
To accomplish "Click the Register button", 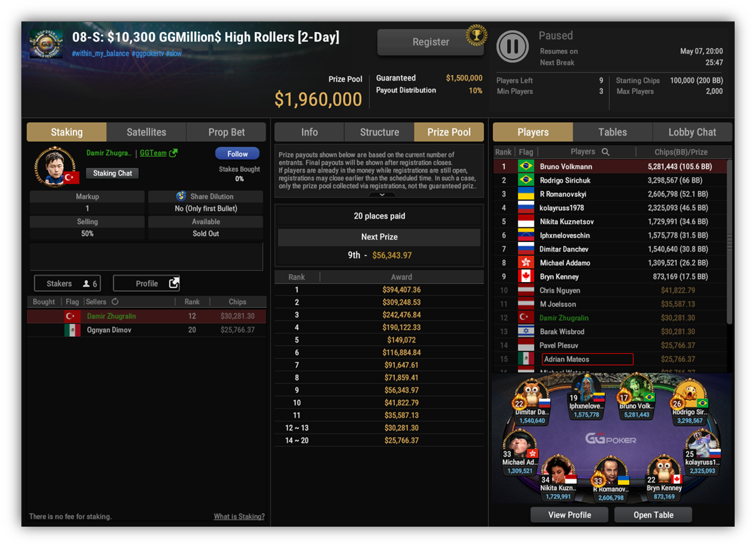I will click(430, 42).
